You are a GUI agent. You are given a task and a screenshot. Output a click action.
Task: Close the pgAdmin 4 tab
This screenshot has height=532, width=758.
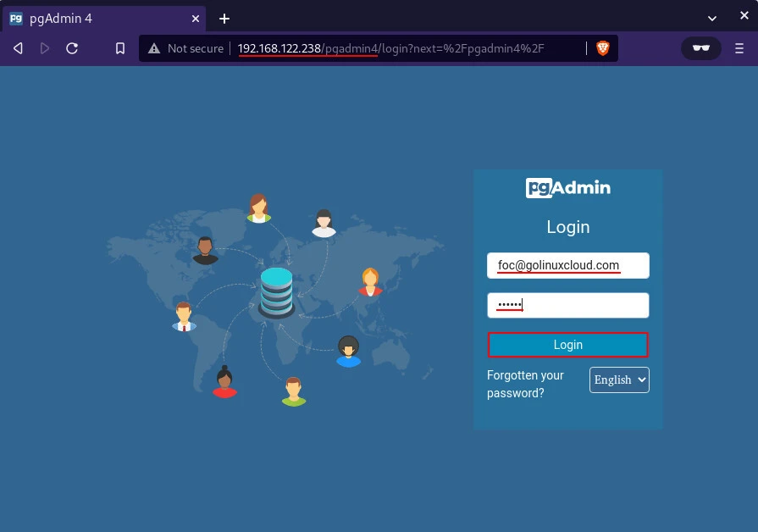click(195, 18)
